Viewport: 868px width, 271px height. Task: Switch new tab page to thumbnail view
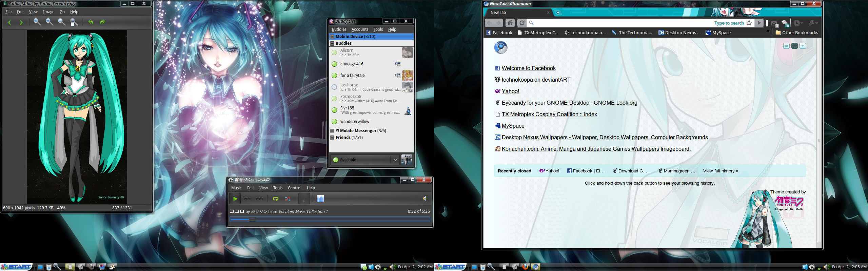point(786,46)
